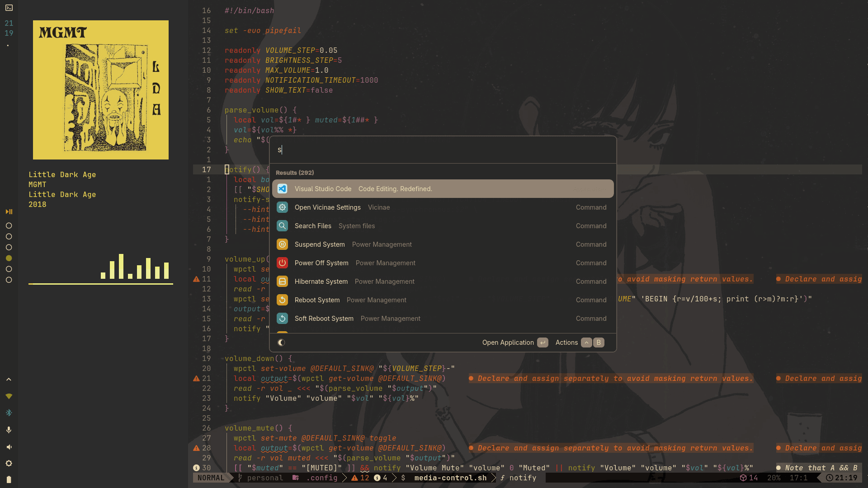Click the song progress bar under the visualizer
Image resolution: width=868 pixels, height=488 pixels.
(x=100, y=284)
